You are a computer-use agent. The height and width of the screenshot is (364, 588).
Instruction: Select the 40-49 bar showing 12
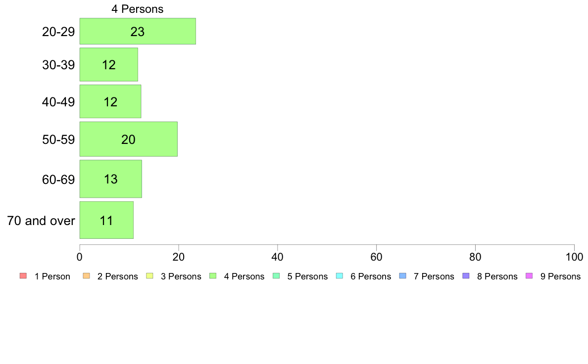(x=110, y=101)
